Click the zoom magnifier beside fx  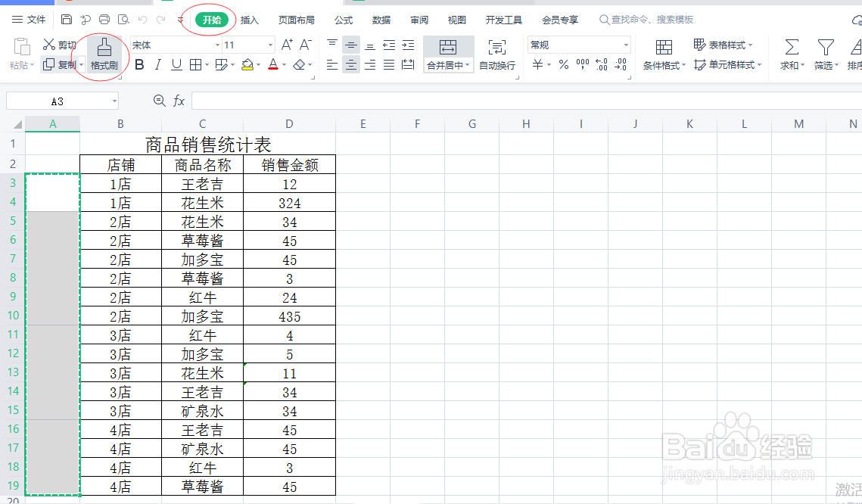tap(160, 101)
